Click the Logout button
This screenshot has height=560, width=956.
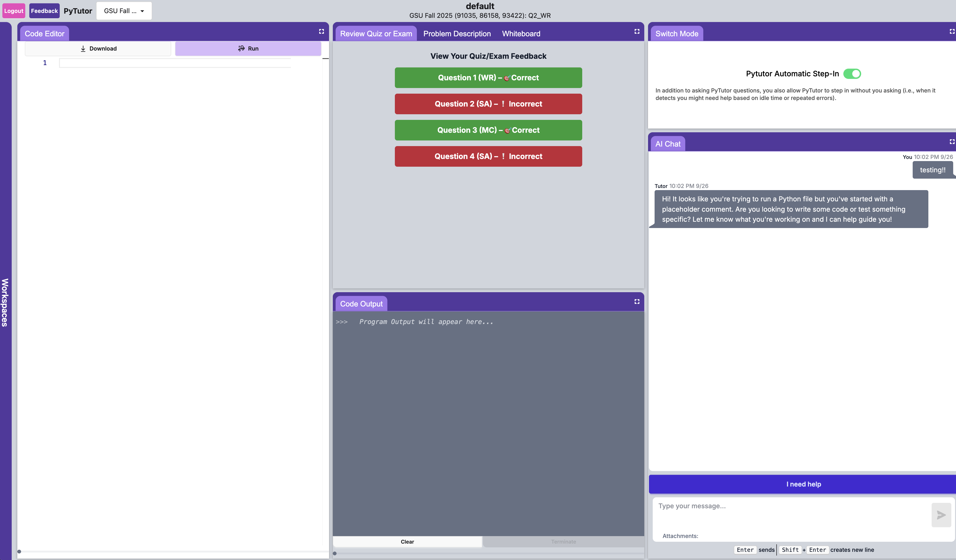click(x=14, y=11)
